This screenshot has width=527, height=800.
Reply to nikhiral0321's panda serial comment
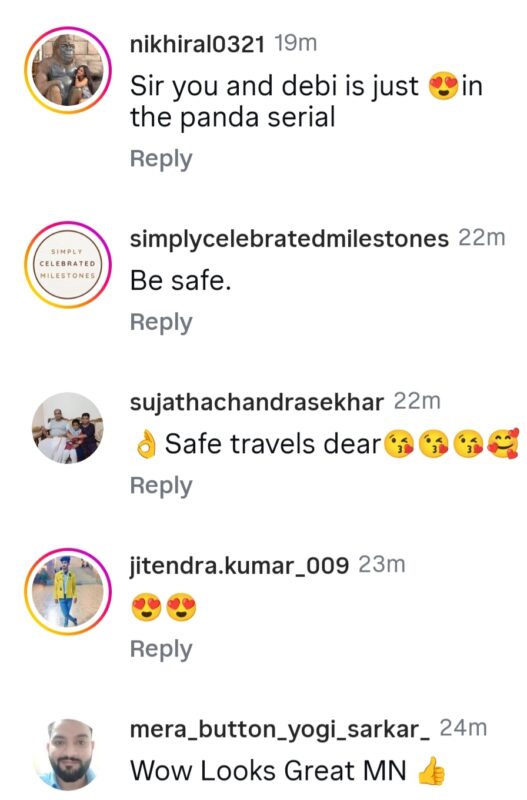point(161,159)
